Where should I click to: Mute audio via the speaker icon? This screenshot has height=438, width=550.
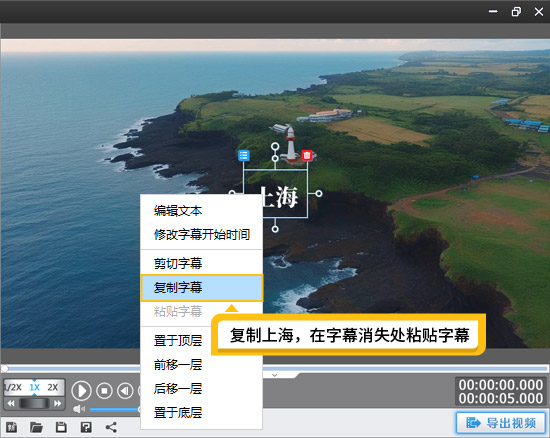[x=79, y=409]
